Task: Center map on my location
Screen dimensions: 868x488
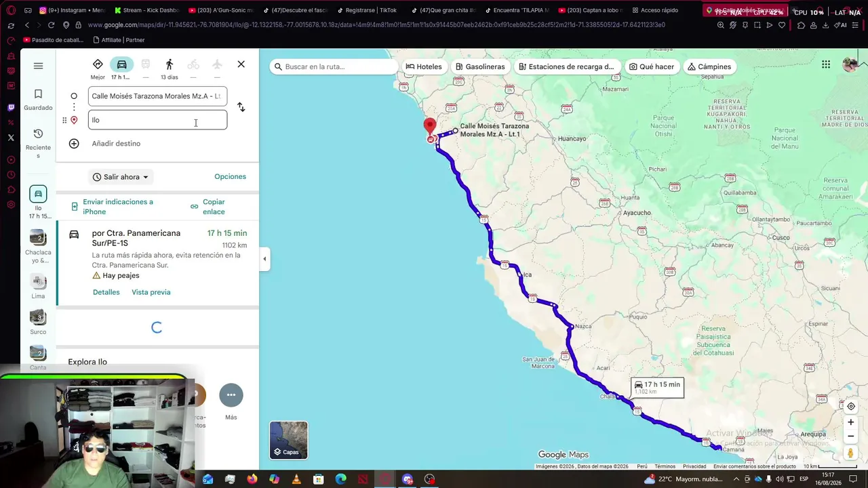Action: (850, 406)
